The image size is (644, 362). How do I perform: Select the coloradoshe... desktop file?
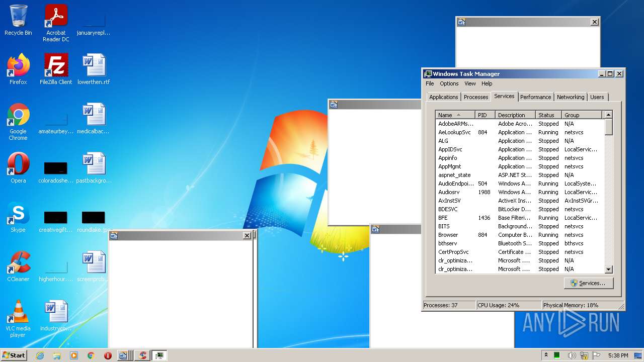click(56, 171)
